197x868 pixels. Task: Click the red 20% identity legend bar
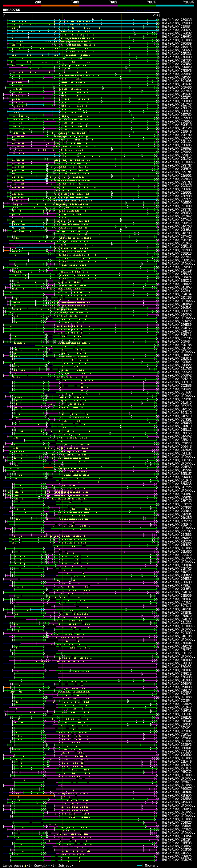tap(22, 6)
